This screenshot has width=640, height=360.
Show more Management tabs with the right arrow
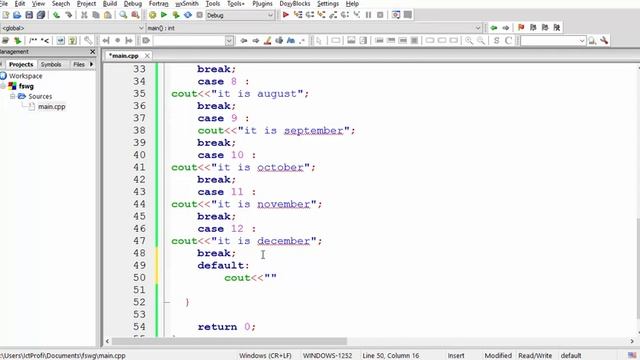click(91, 64)
